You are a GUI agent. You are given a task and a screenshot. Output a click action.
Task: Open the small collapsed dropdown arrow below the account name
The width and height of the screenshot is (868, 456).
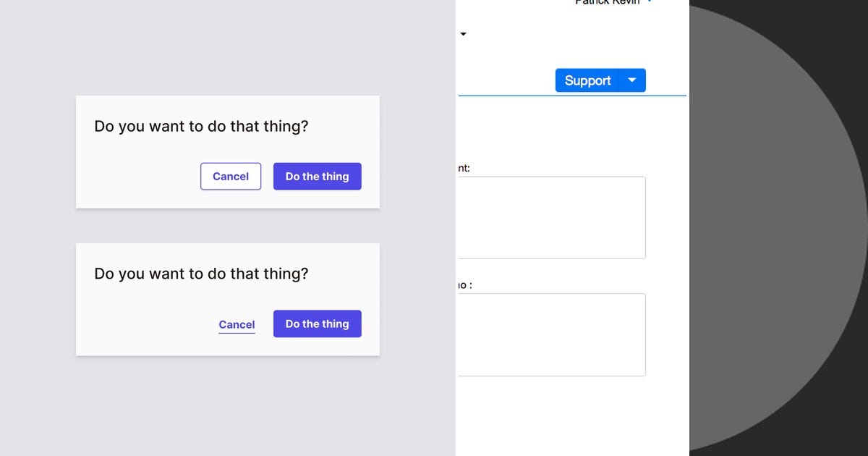463,34
